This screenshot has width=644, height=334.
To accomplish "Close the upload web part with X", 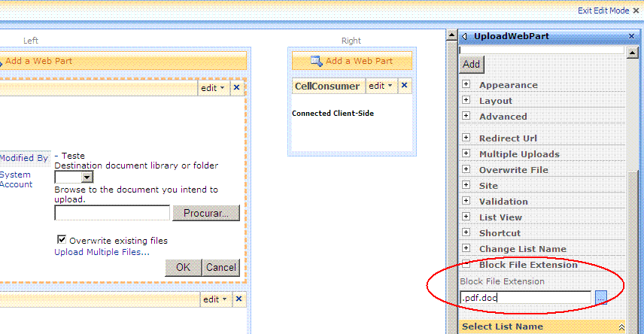I will coord(236,87).
